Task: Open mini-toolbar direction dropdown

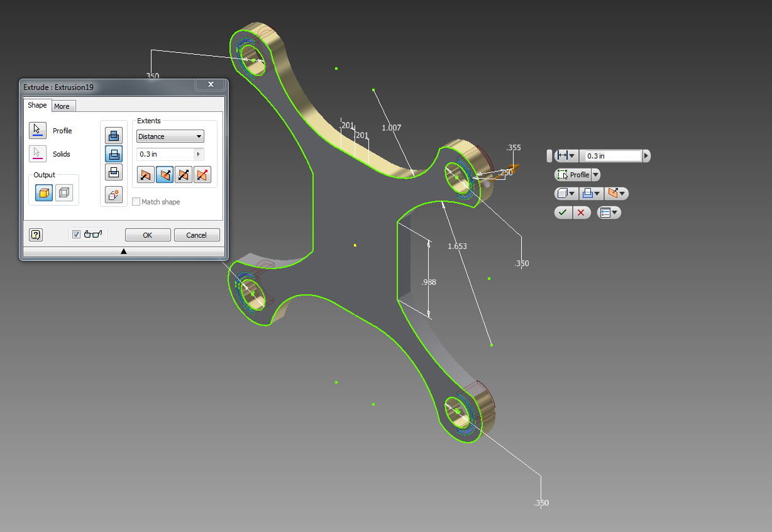Action: coord(617,194)
